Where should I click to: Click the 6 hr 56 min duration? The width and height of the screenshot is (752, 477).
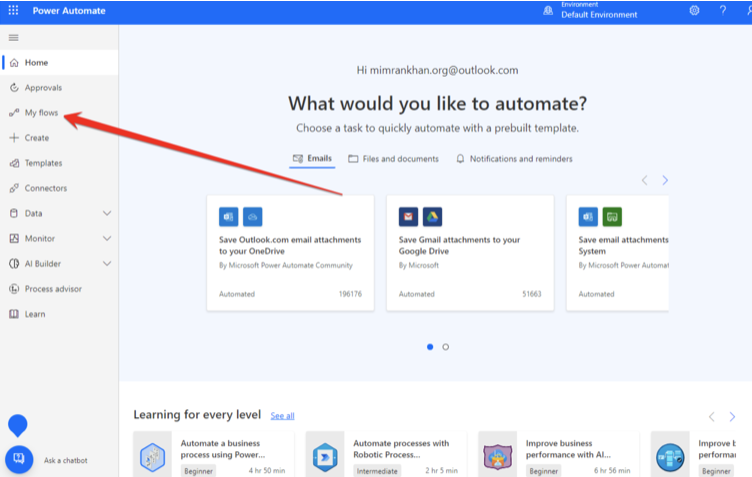tap(612, 470)
